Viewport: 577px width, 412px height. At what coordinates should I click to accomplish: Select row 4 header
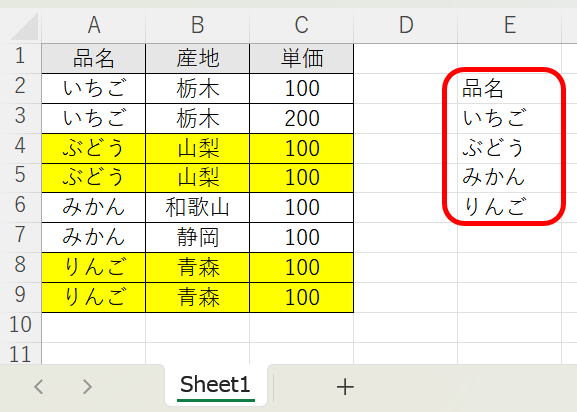click(x=21, y=148)
